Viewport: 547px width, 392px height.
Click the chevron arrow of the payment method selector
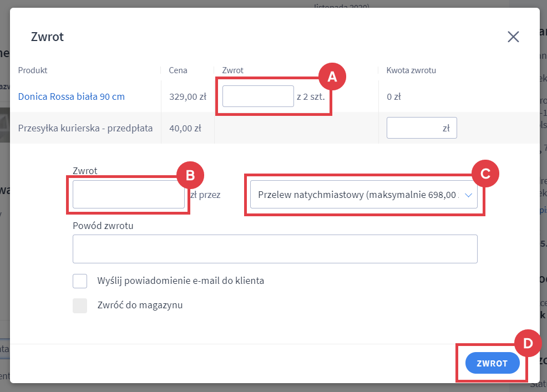click(469, 195)
